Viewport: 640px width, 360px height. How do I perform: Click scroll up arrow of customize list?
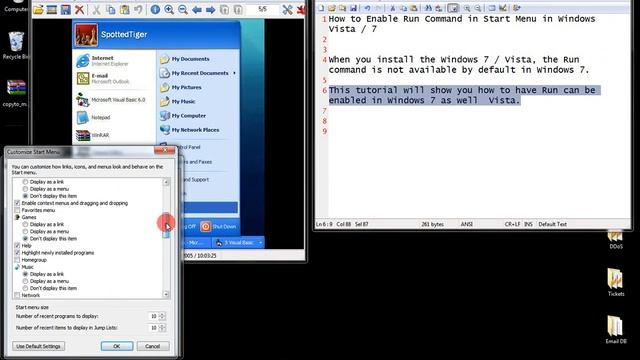pos(166,182)
